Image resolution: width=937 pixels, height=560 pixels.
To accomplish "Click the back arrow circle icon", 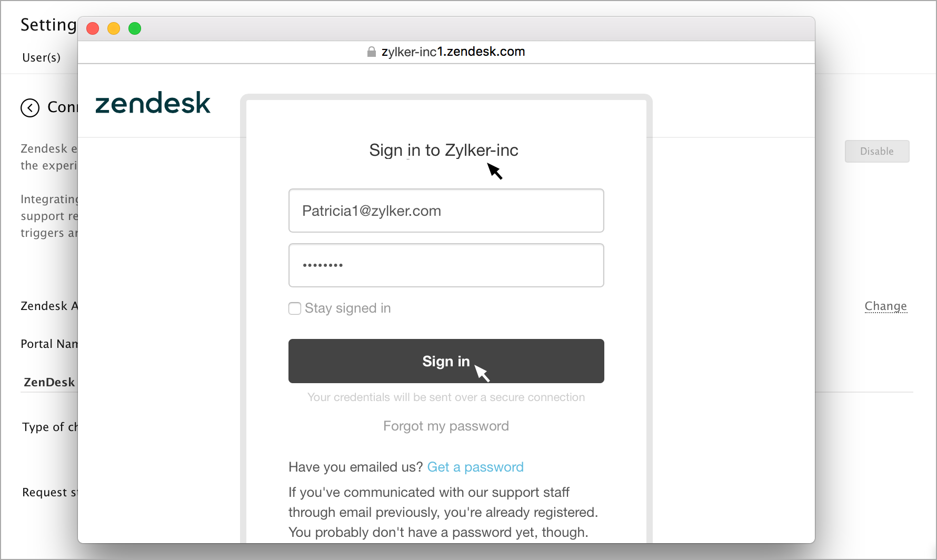I will click(30, 108).
